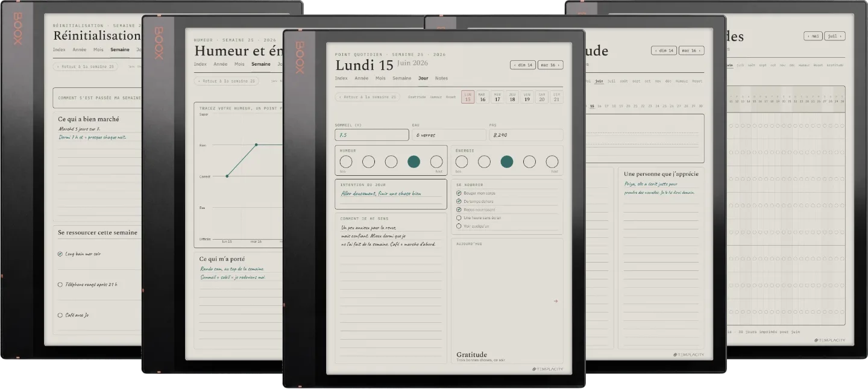Click the first mood chart point at the Correct level

227,176
